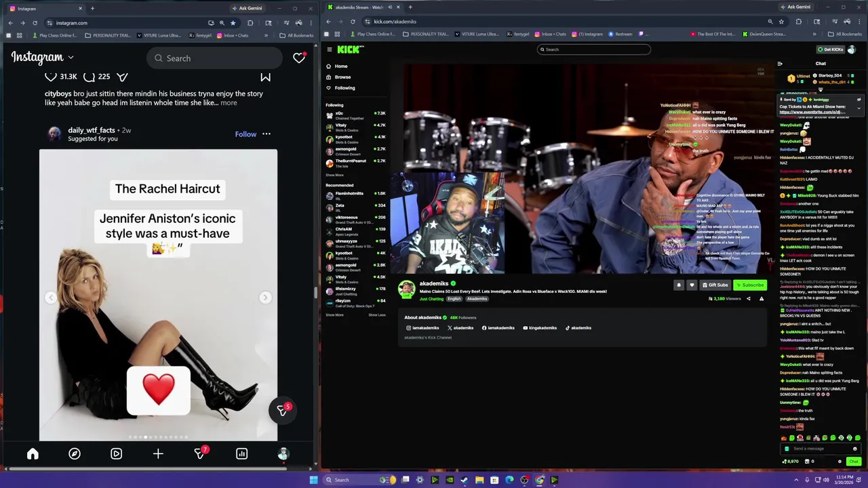This screenshot has width=868, height=488.
Task: Open Instagram Reels icon
Action: 116,454
